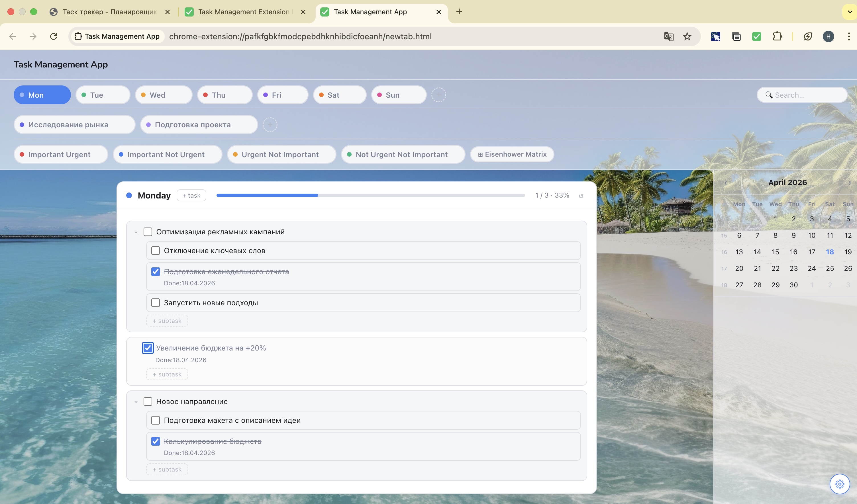Open the settings gear icon

tap(839, 483)
